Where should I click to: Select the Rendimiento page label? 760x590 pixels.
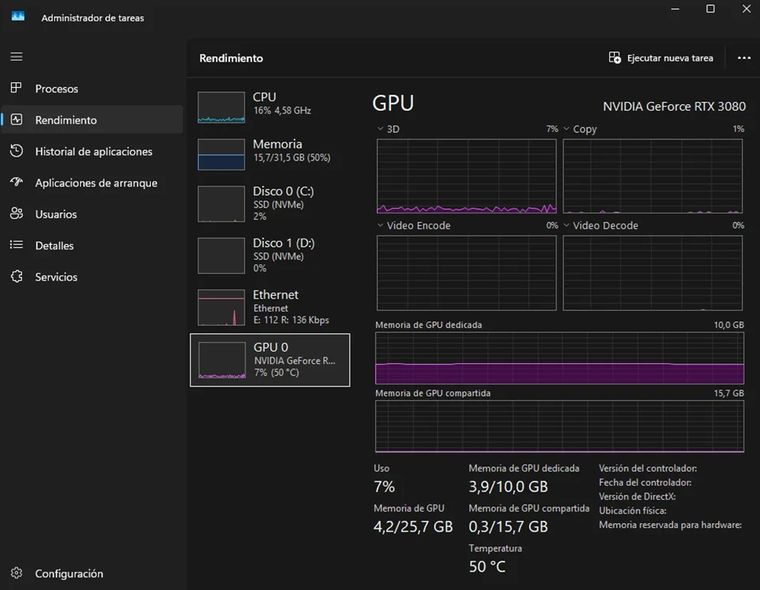66,120
